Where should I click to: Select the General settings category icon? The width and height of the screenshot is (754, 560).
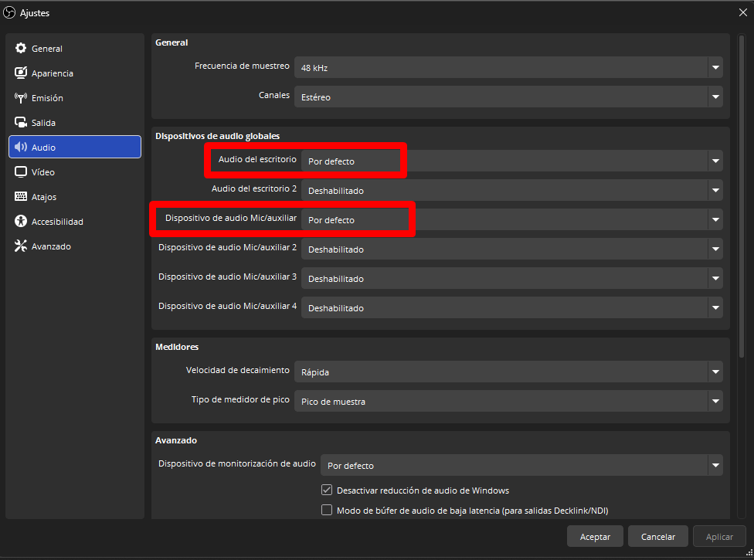[x=22, y=48]
